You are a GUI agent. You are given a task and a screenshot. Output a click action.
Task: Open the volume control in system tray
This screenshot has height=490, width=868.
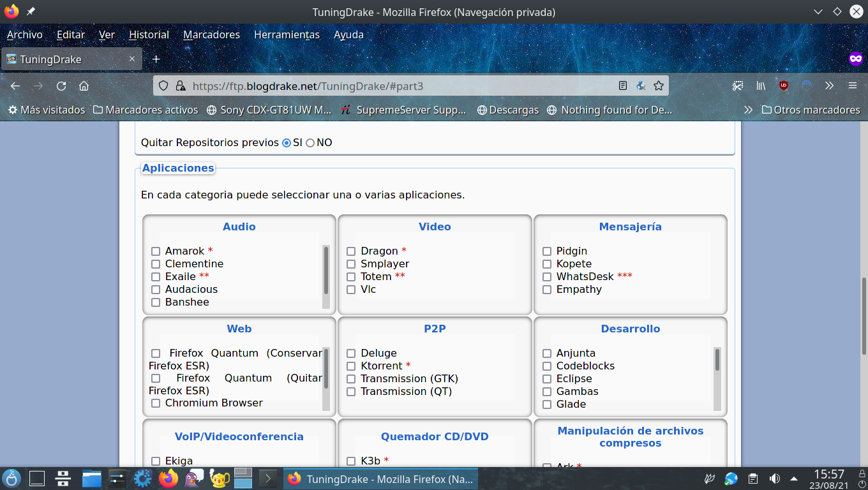tap(774, 479)
